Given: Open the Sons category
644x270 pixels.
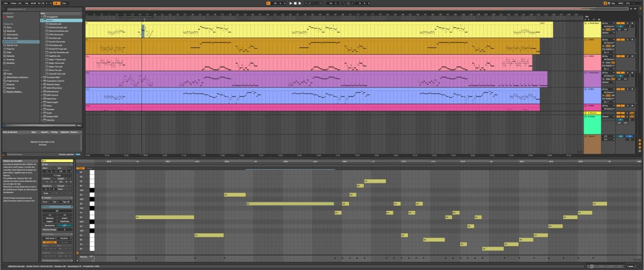Looking at the screenshot, I should [9, 27].
